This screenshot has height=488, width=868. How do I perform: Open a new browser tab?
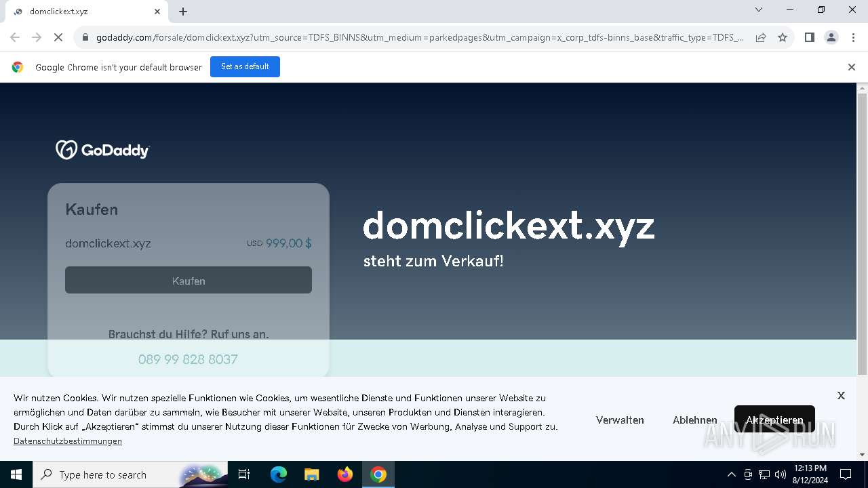point(183,12)
